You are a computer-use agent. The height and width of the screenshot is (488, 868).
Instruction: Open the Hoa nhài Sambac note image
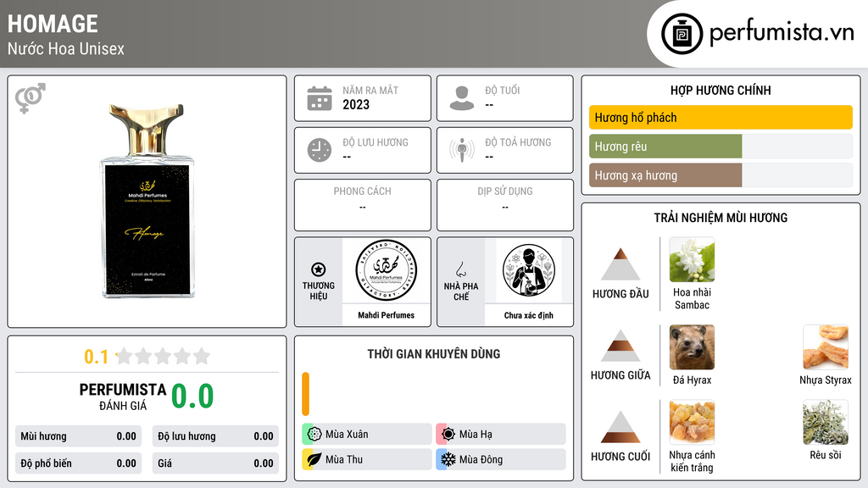click(692, 259)
